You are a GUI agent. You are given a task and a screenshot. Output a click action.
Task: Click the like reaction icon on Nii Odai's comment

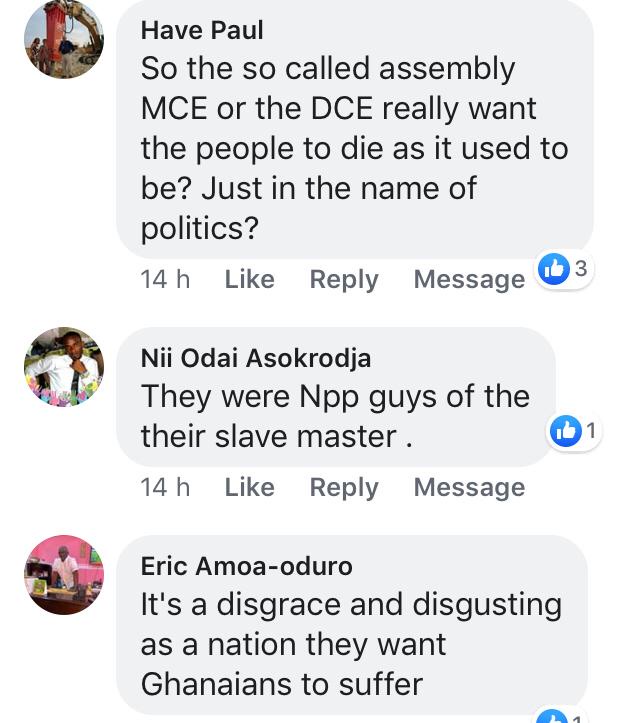click(565, 431)
